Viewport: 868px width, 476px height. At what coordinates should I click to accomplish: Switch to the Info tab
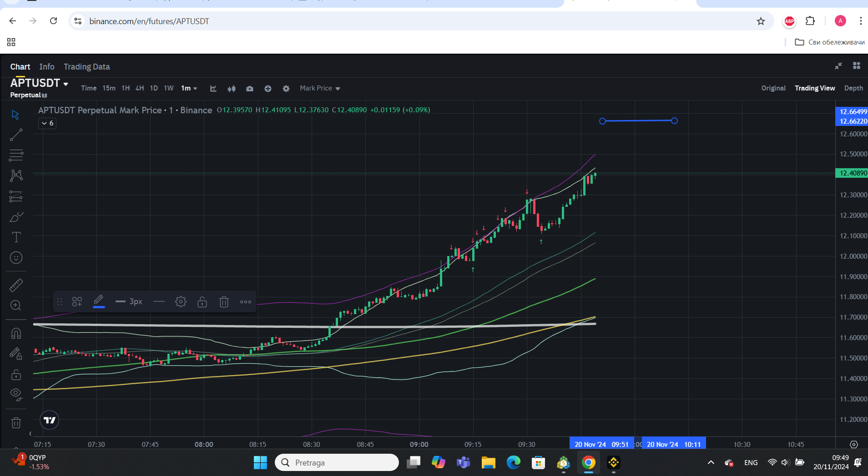(47, 67)
